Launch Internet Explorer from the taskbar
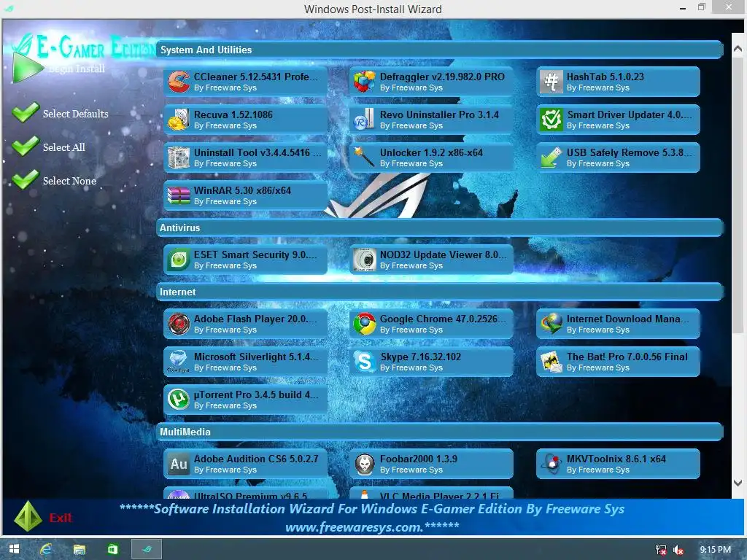The width and height of the screenshot is (747, 560). pyautogui.click(x=46, y=549)
